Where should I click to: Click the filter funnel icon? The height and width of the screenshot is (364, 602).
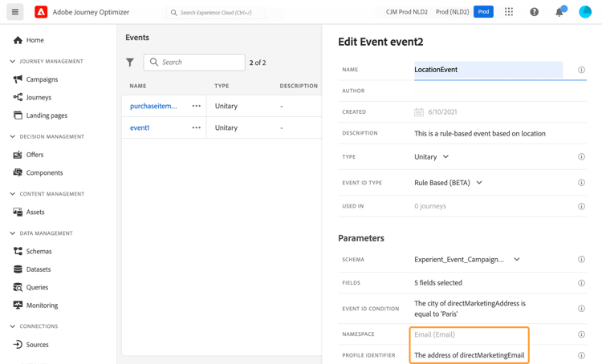130,63
